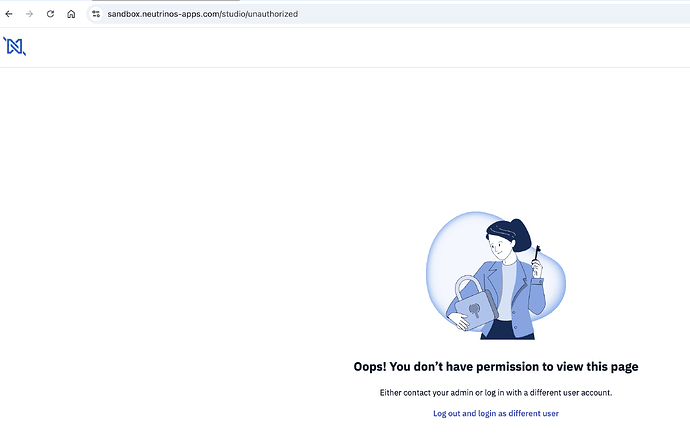This screenshot has height=446, width=690.
Task: Click the padlock in the illustration
Action: (x=474, y=304)
